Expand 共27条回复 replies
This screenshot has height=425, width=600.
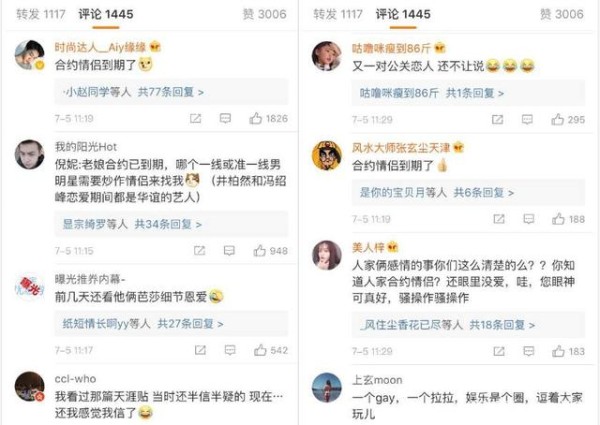(190, 324)
